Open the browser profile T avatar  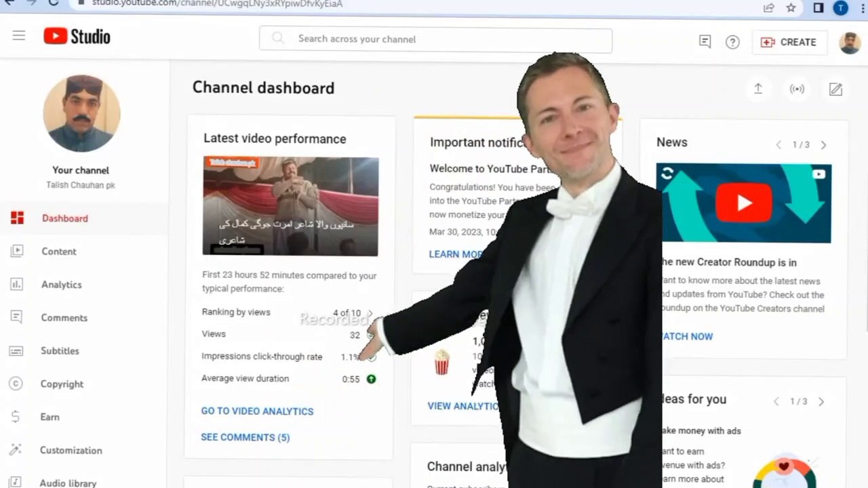point(841,7)
